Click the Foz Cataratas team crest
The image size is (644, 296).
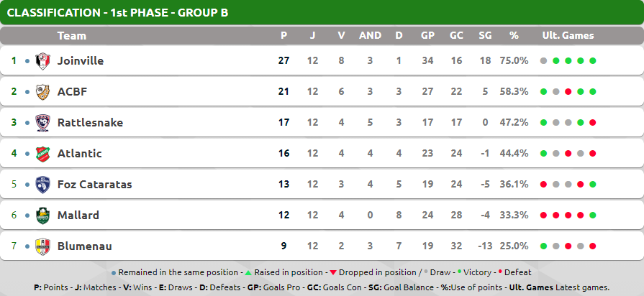tap(42, 185)
